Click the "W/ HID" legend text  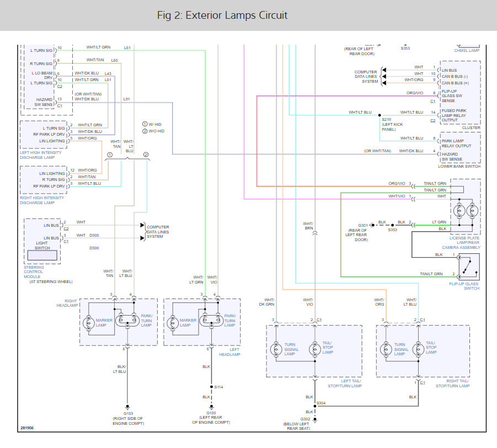(x=155, y=124)
